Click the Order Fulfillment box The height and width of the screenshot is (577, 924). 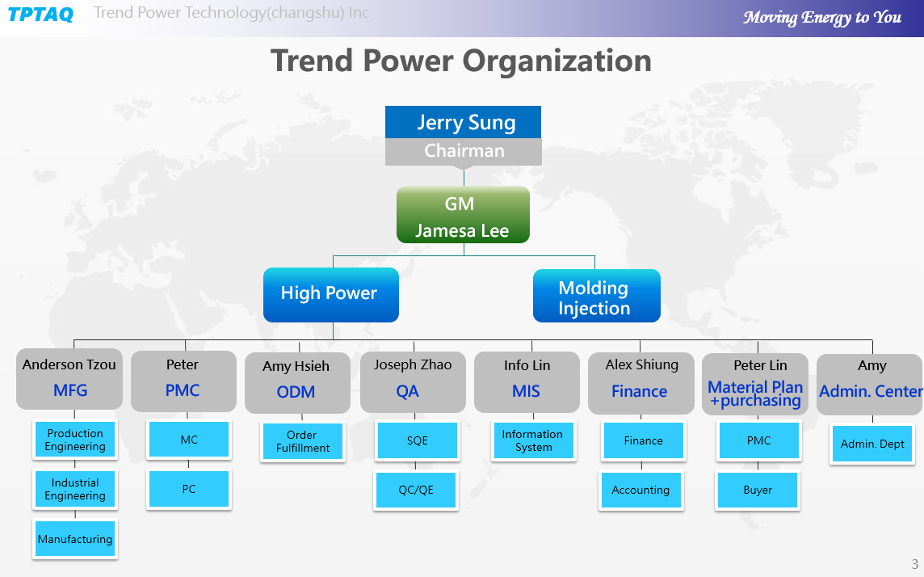pyautogui.click(x=302, y=441)
